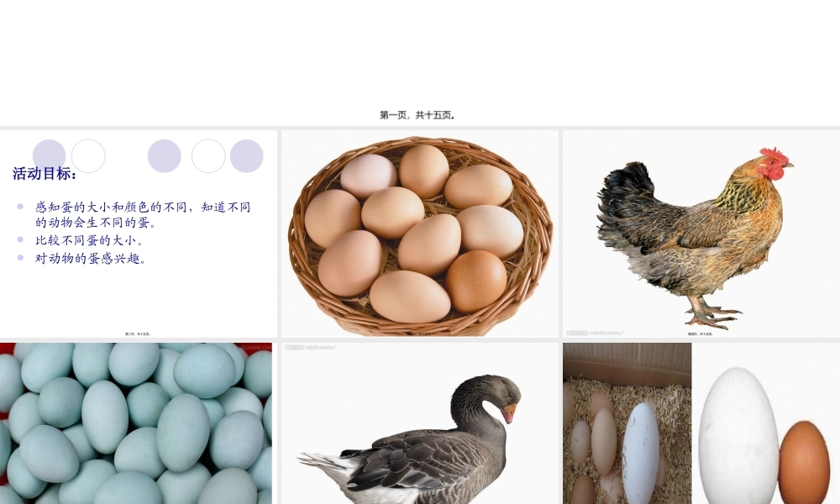Open the hen picture slide
Viewport: 840px width, 504px height.
point(701,234)
